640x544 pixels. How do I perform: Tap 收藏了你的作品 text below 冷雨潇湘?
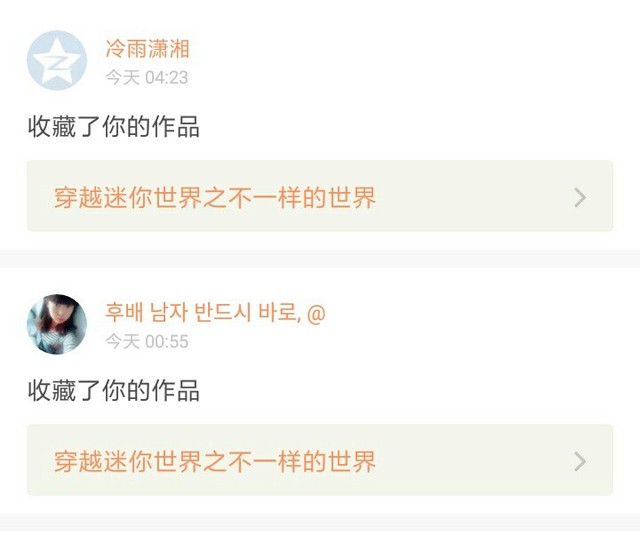pyautogui.click(x=114, y=127)
